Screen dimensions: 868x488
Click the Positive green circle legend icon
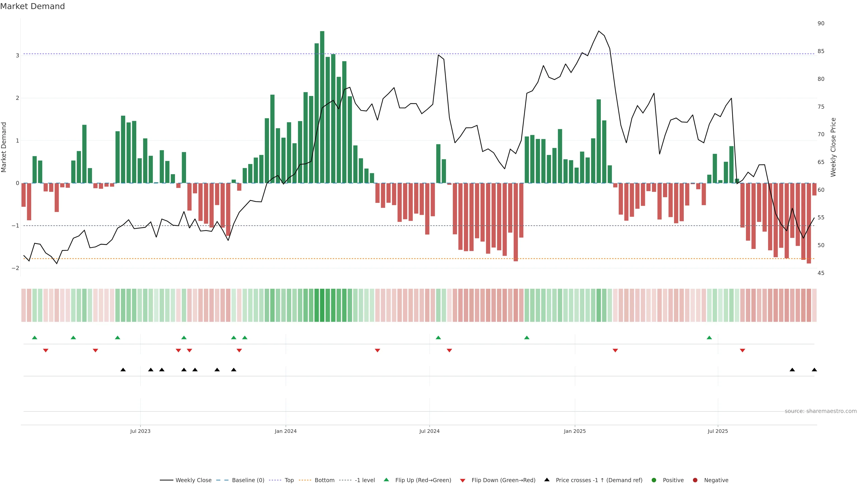[654, 480]
